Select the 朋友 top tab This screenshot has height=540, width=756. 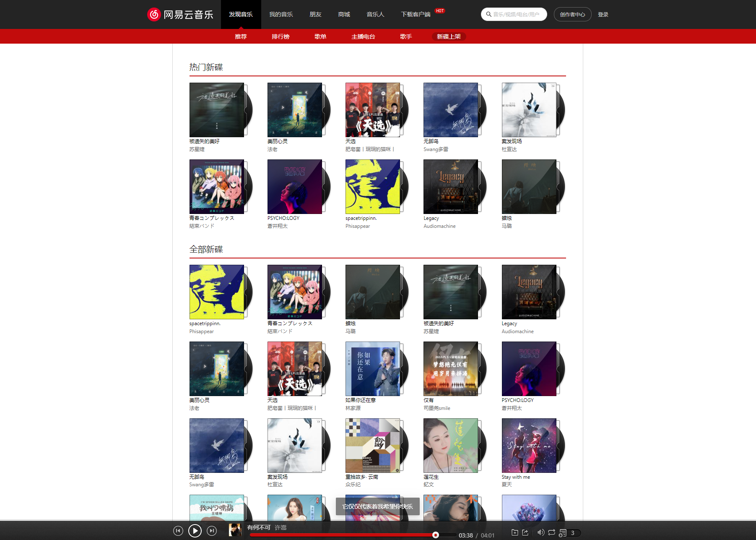click(x=315, y=14)
